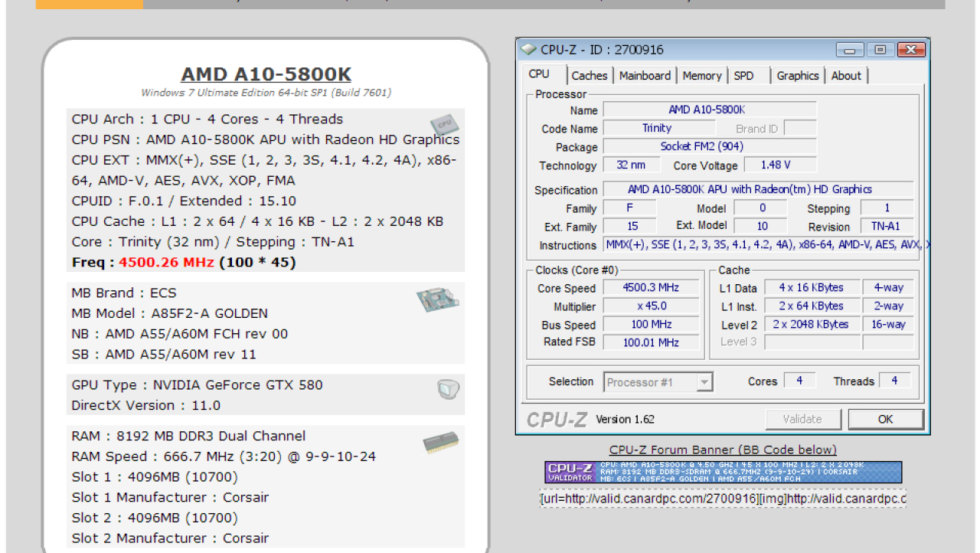Minimize the CPU-Z window

(x=850, y=51)
